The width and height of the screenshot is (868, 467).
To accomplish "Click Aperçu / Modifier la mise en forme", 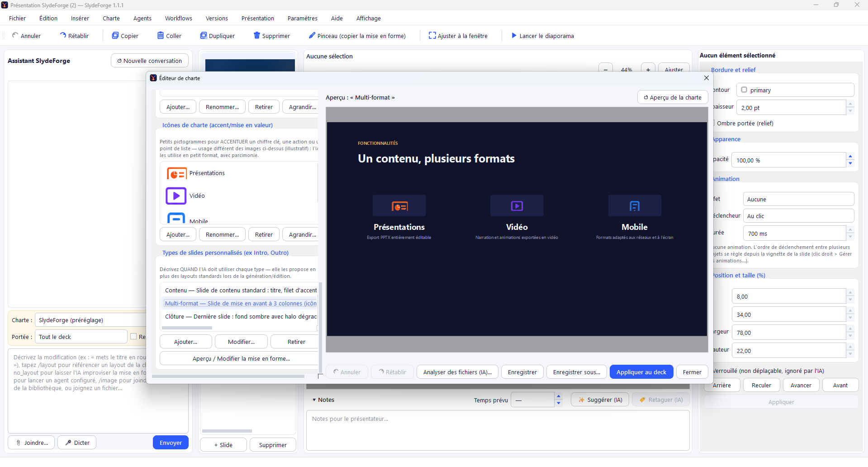I will click(240, 358).
